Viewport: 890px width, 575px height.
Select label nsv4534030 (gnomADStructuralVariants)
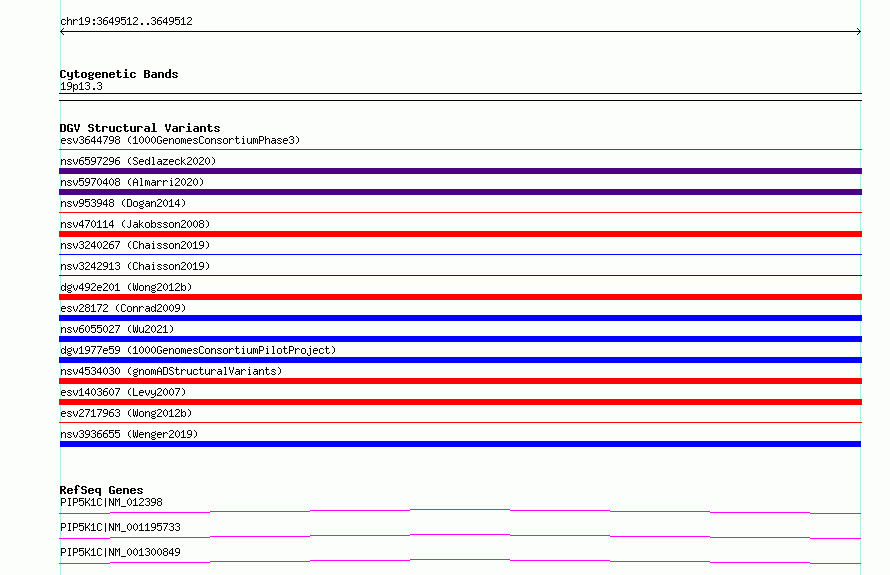(x=171, y=371)
